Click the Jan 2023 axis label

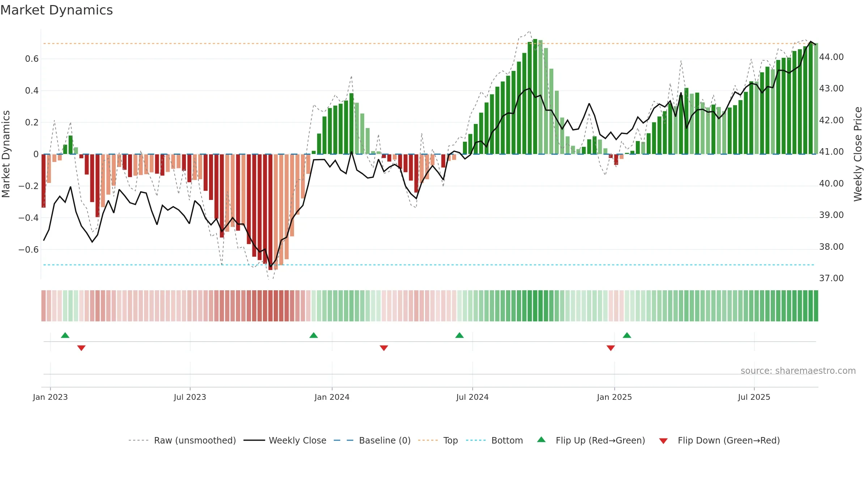(50, 397)
